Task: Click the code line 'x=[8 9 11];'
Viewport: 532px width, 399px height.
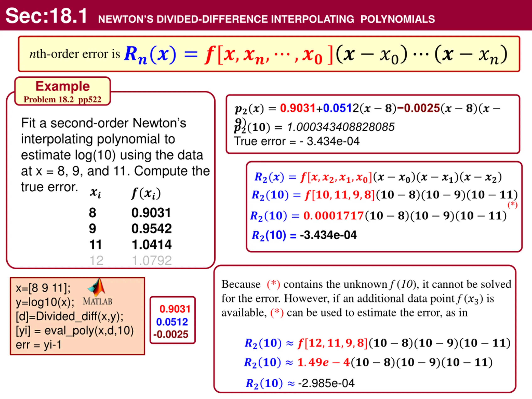Action: pyautogui.click(x=43, y=288)
